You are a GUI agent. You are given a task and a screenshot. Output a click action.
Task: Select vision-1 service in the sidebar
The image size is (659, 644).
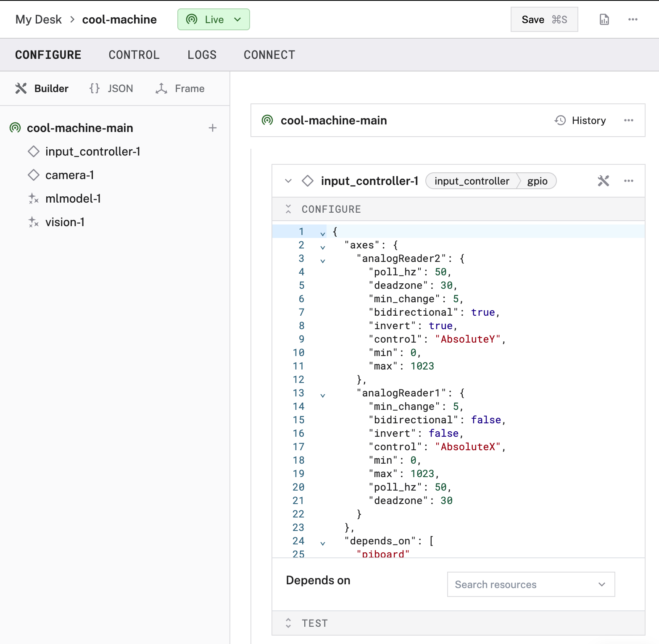(x=65, y=222)
